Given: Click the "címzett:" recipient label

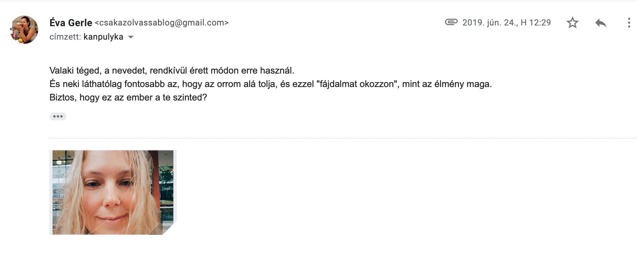Looking at the screenshot, I should click(x=65, y=37).
